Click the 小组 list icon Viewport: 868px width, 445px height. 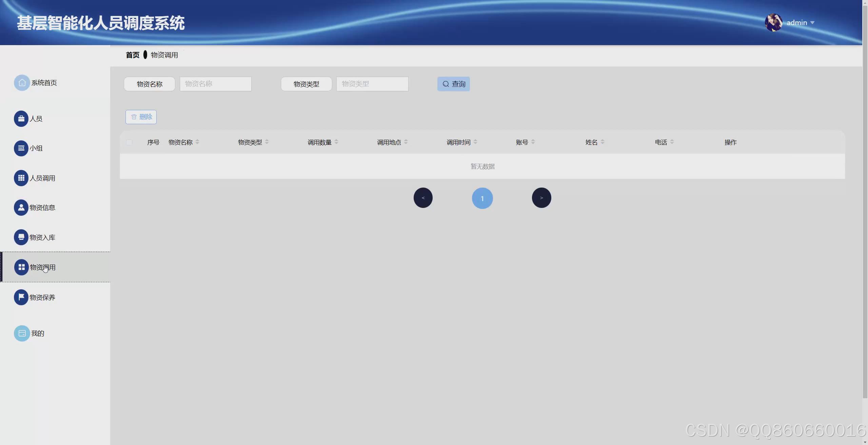pyautogui.click(x=21, y=148)
